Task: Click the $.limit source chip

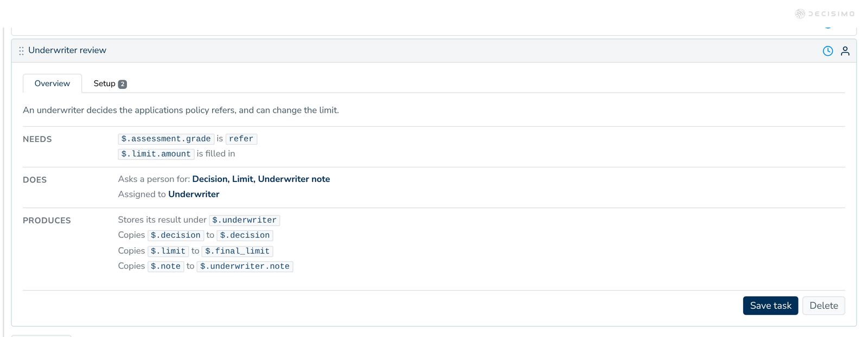Action: (168, 251)
